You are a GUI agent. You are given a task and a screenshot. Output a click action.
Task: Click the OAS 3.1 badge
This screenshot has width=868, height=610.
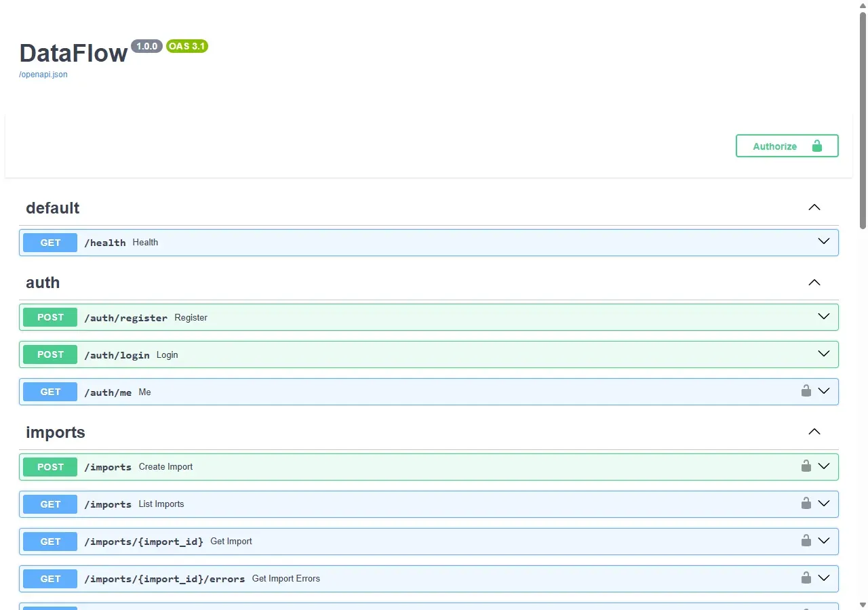click(x=187, y=46)
